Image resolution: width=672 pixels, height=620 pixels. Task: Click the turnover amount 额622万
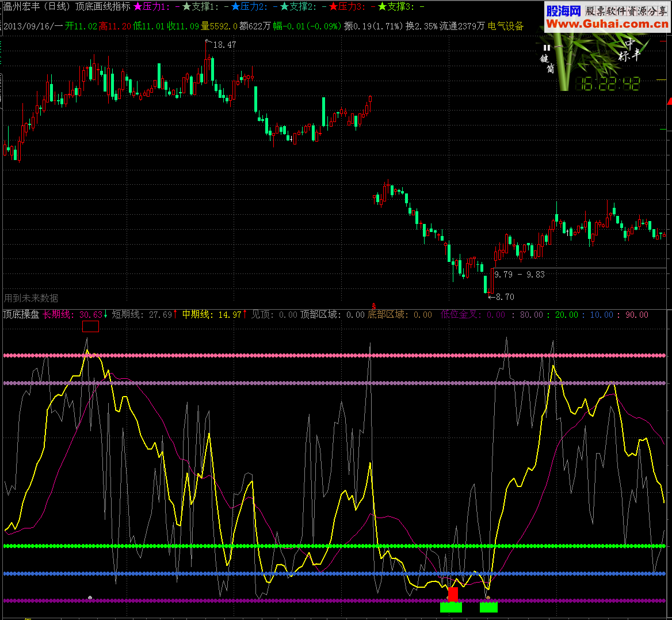tap(255, 26)
